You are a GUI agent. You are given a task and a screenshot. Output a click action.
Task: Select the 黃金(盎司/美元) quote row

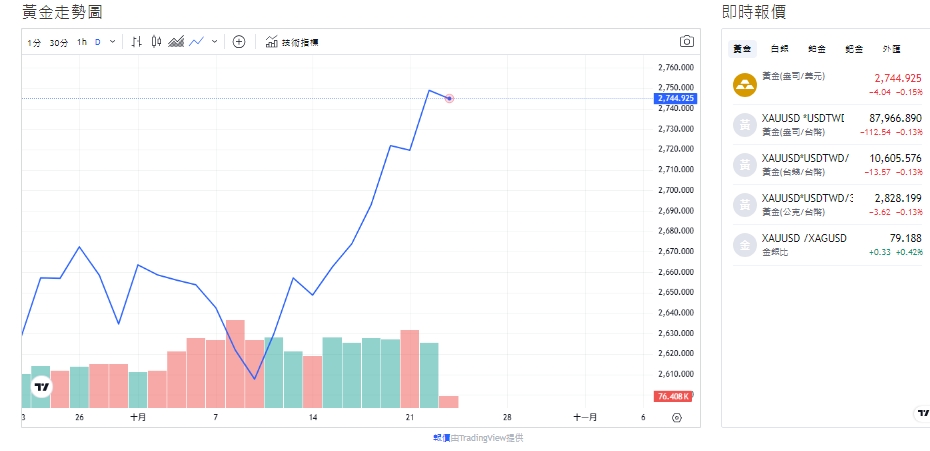(828, 84)
